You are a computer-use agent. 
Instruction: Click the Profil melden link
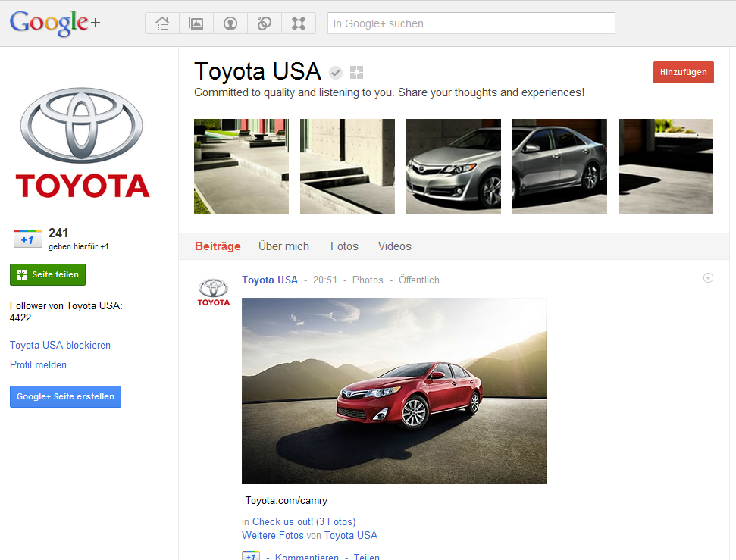pyautogui.click(x=38, y=364)
